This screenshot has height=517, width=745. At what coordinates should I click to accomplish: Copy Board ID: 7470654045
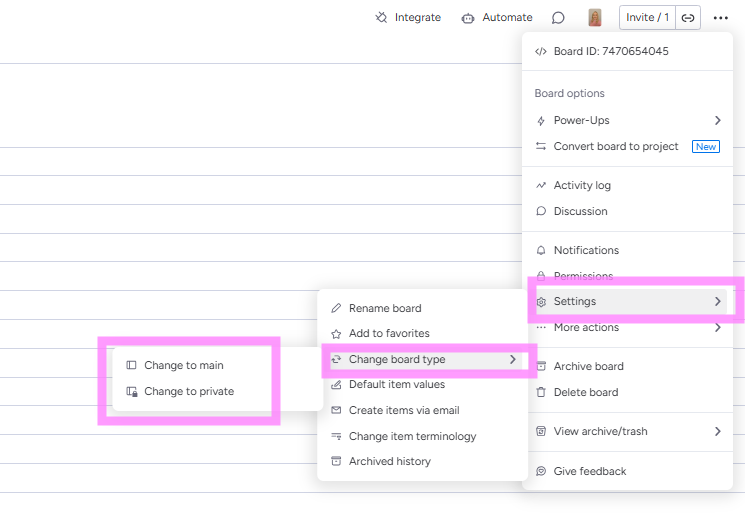tap(611, 51)
